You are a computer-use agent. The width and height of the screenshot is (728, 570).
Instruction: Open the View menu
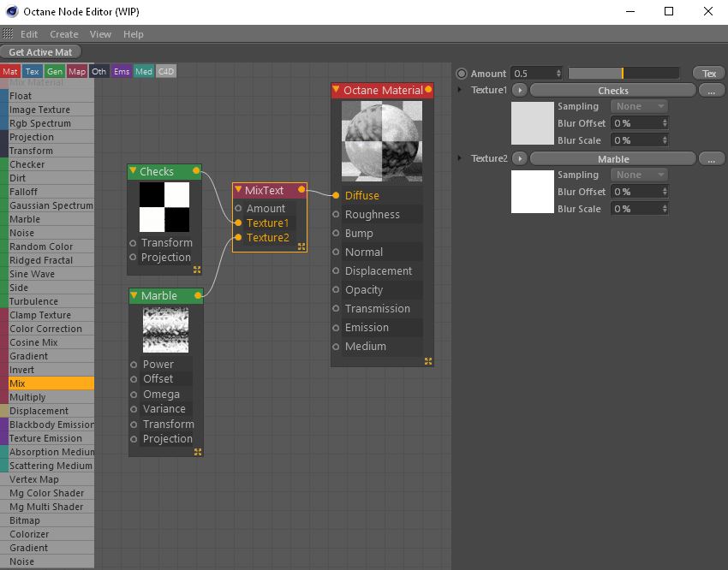(100, 34)
